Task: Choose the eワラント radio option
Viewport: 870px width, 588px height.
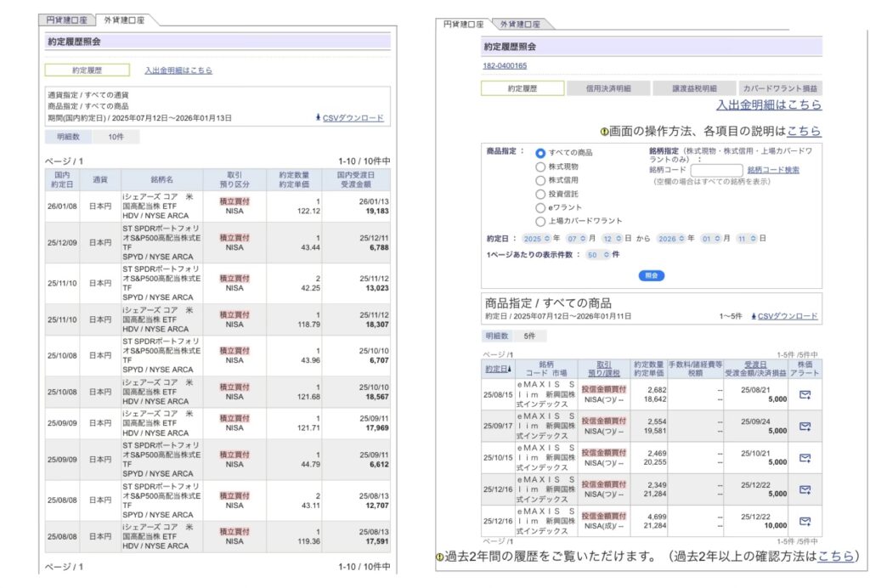Action: point(540,207)
